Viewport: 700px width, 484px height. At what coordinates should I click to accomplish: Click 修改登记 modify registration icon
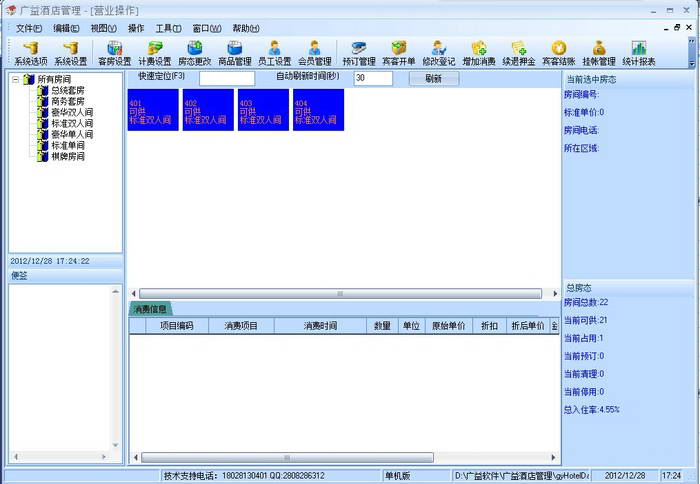click(439, 54)
